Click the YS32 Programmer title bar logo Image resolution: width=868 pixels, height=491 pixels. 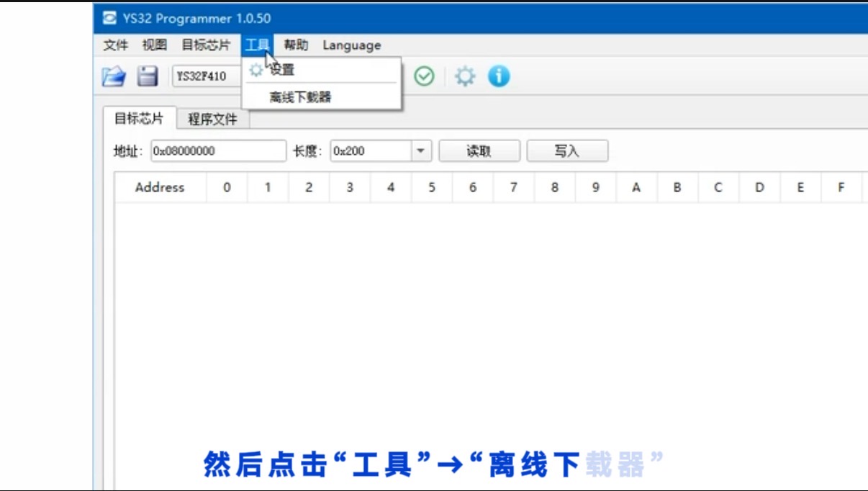[109, 18]
